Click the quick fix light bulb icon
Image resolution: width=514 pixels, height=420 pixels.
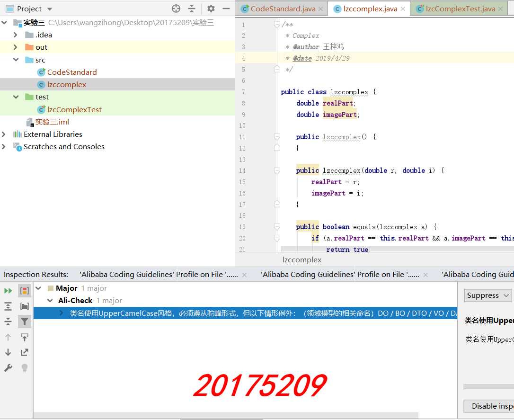point(25,368)
